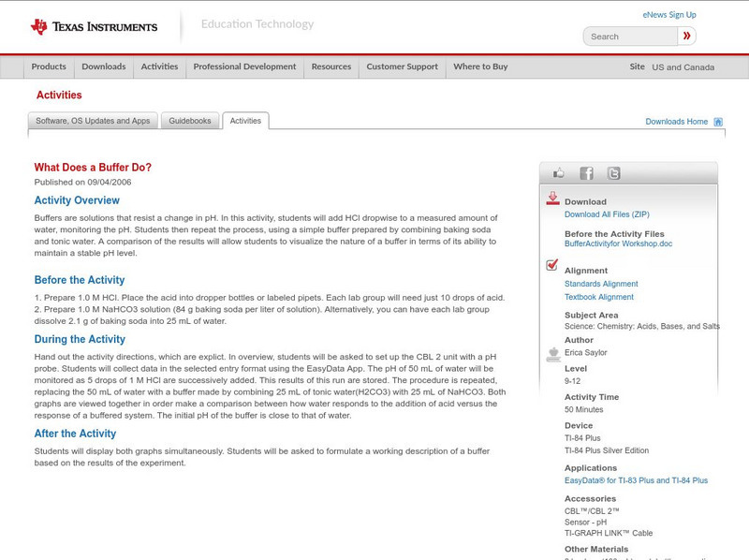Select the Activities tab under the heading
Viewport: 749px width, 560px height.
245,121
